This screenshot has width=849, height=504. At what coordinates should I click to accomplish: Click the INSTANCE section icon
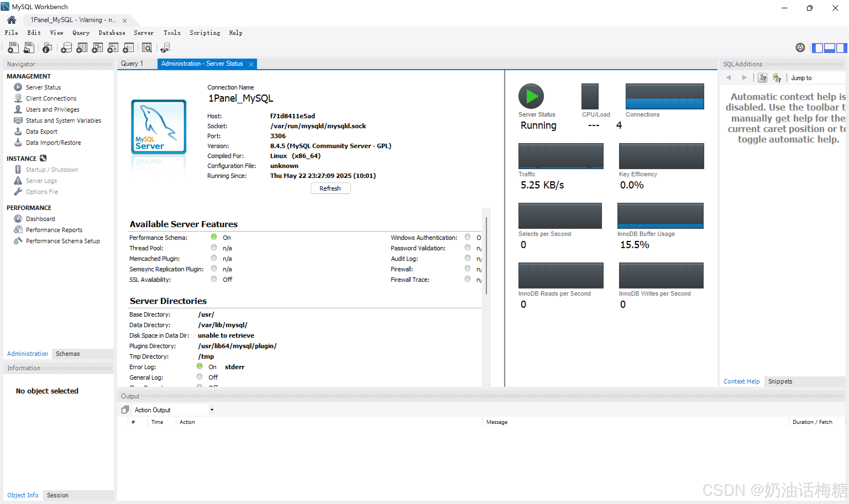coord(43,158)
